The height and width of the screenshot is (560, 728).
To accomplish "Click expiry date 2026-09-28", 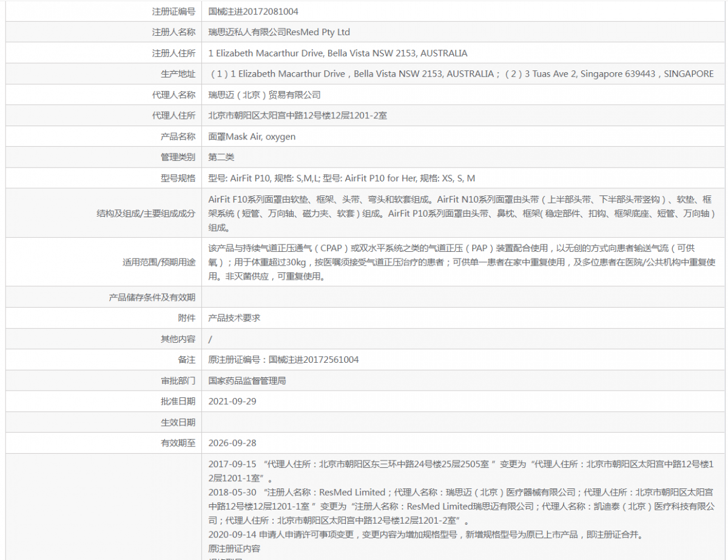I will (x=232, y=443).
